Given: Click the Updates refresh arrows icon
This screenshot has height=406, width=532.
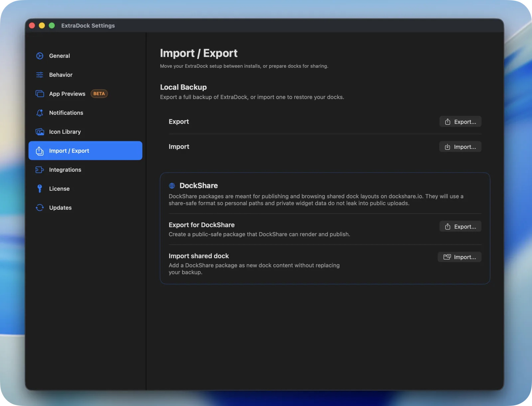Looking at the screenshot, I should point(40,208).
